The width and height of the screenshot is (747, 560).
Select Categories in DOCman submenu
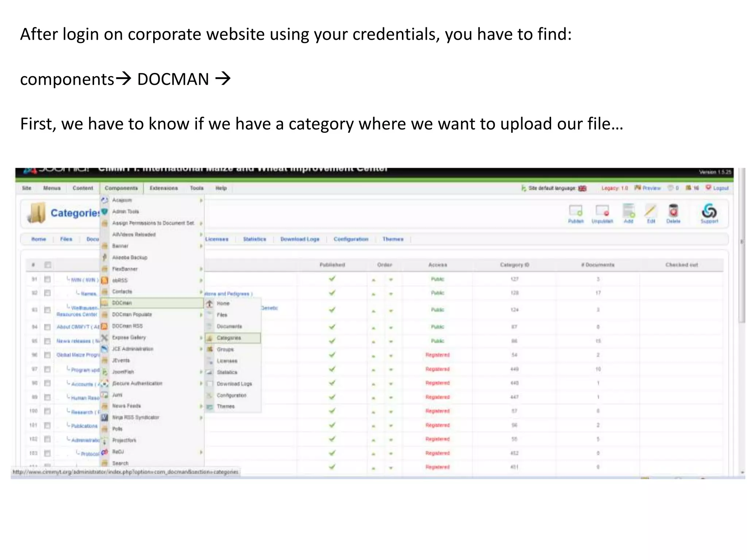pos(229,338)
